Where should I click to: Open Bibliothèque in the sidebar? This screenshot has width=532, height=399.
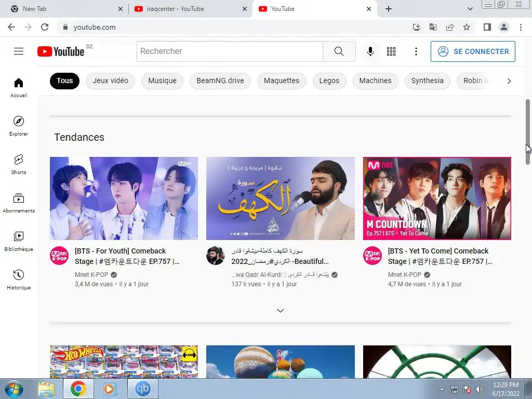19,241
